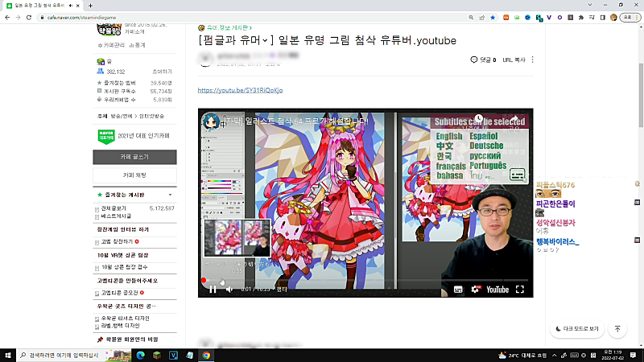Screen dimensions: 644x362
Task: Click the Watch later clock icon
Action: [x=478, y=118]
